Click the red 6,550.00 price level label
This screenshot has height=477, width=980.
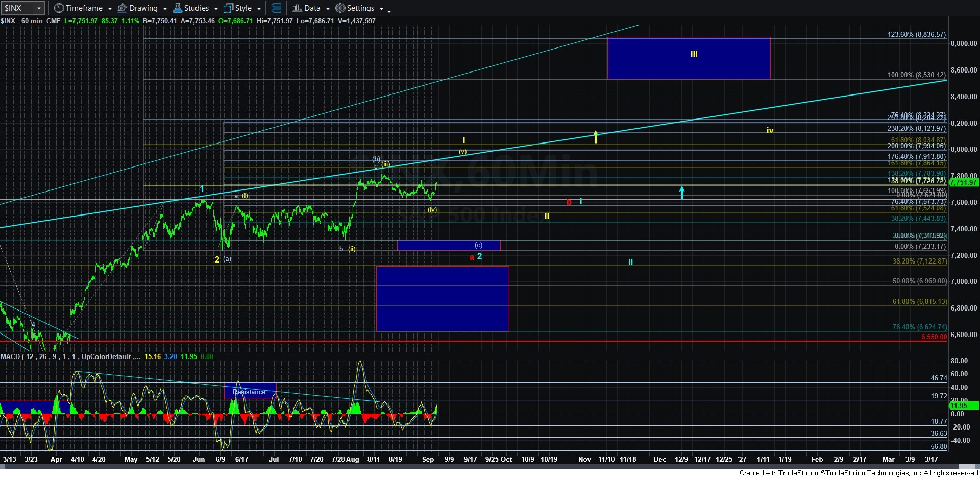(x=934, y=337)
